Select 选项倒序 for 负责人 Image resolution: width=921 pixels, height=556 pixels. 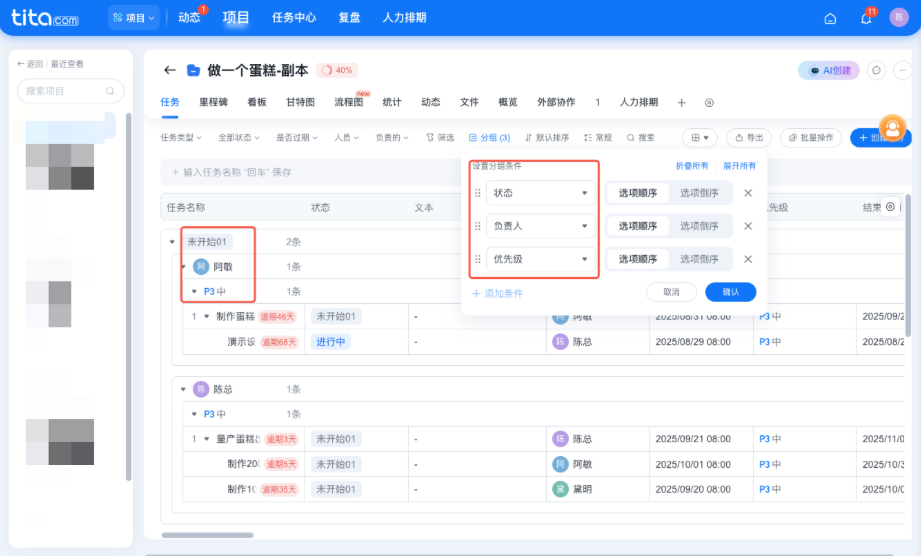click(699, 226)
